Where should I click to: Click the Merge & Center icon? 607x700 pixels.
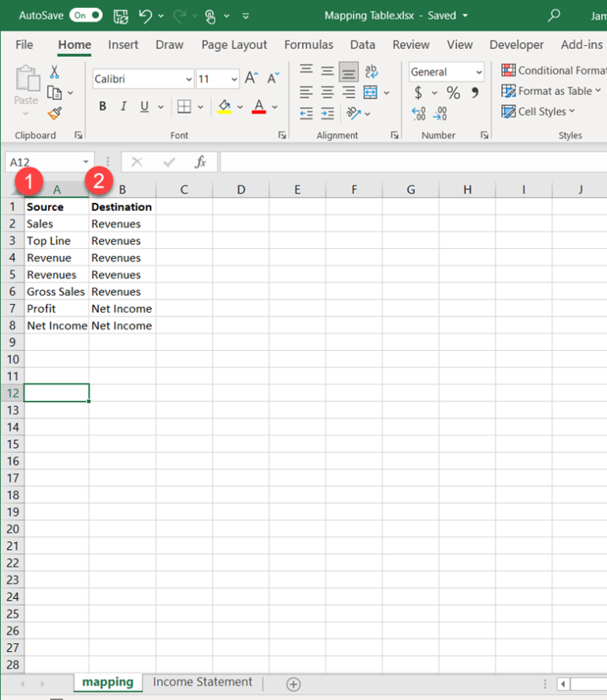371,92
